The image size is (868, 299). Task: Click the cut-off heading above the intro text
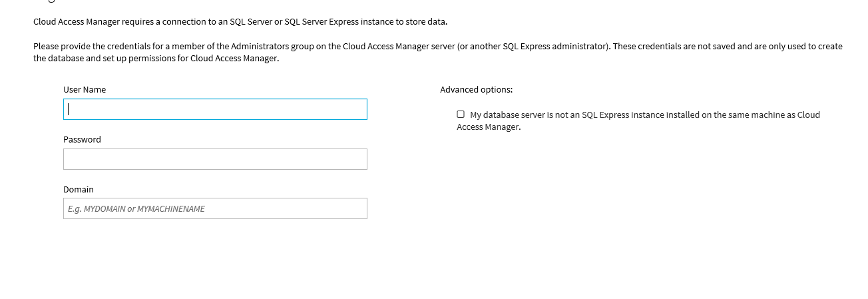coord(44,2)
